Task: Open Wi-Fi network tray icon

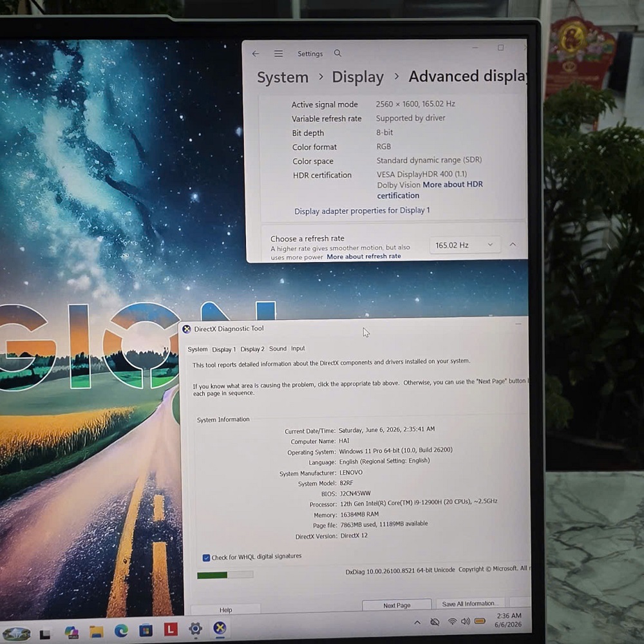Action: click(x=452, y=621)
